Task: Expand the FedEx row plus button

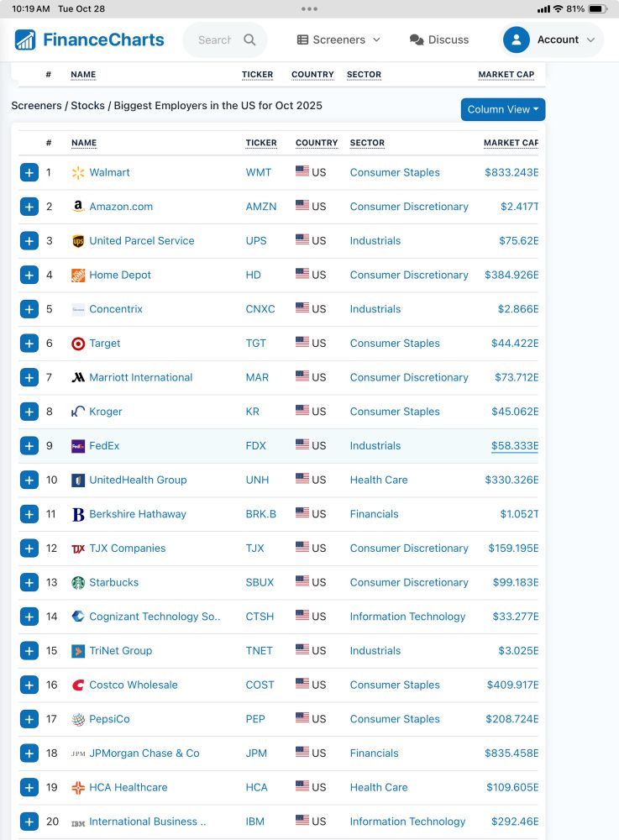Action: tap(29, 446)
